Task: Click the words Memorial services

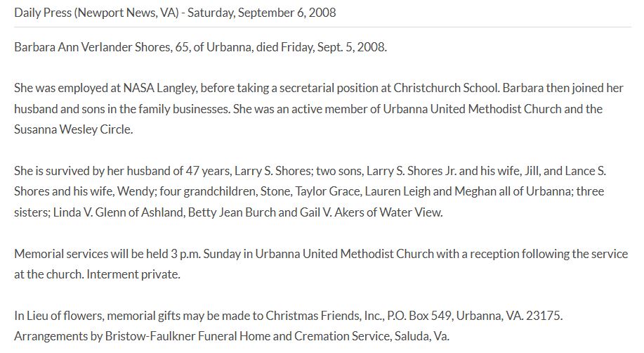Action: coord(58,253)
